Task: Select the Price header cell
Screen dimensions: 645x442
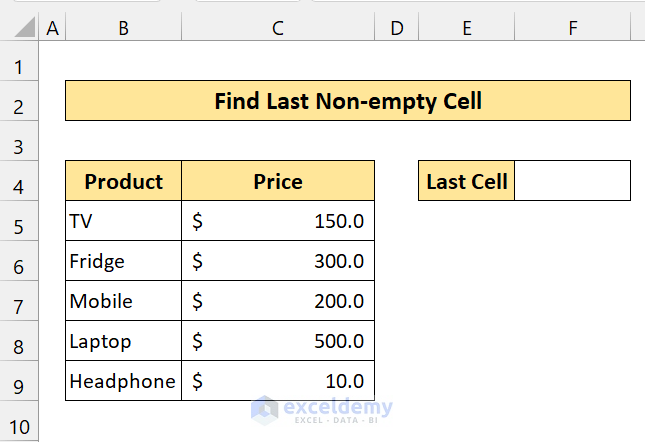Action: (278, 181)
